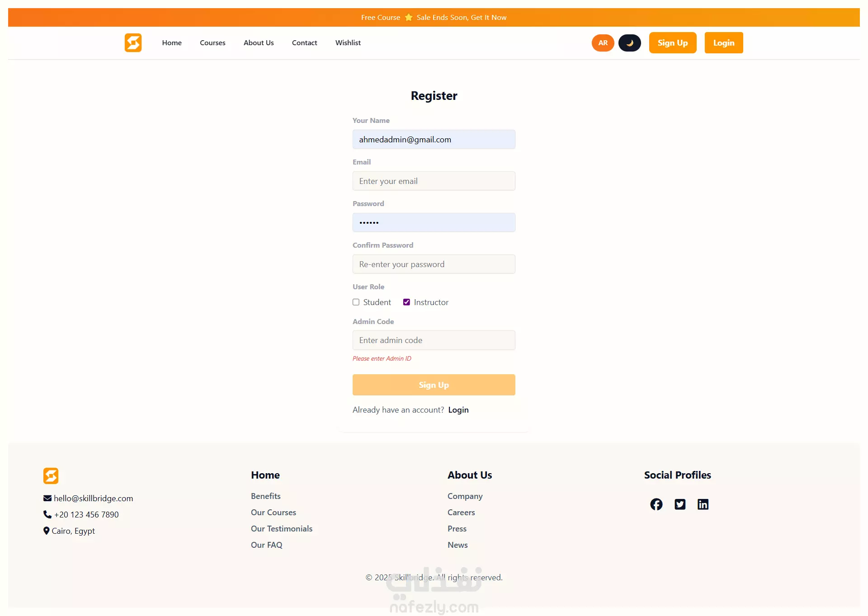Click the Skillbridge logo in the navbar
The image size is (868, 616).
click(133, 43)
